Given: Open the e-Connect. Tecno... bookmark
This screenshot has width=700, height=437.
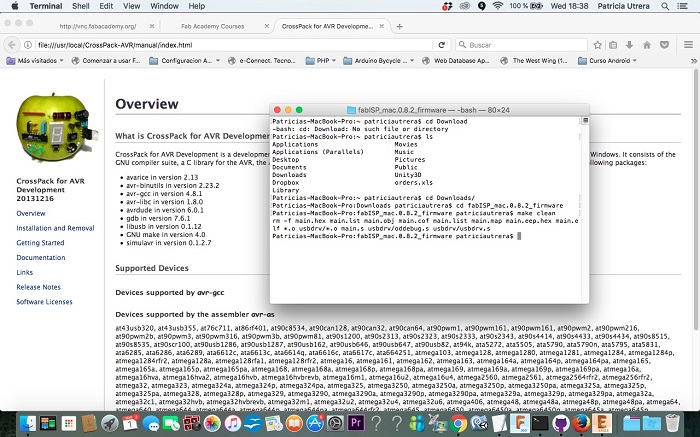Looking at the screenshot, I should (x=262, y=61).
